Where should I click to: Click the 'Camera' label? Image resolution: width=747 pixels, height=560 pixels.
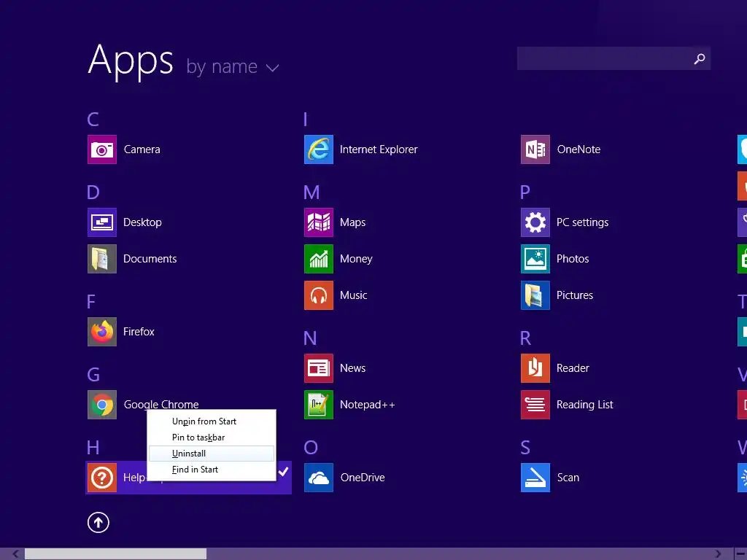coord(142,149)
